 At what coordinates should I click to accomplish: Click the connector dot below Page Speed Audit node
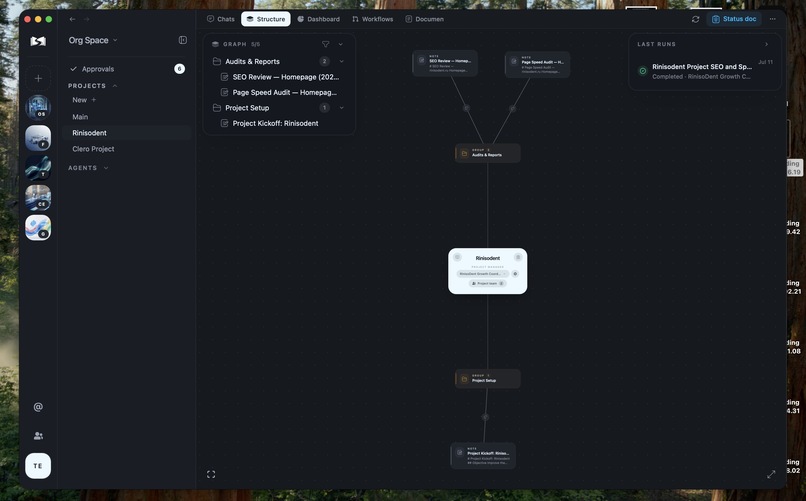512,108
